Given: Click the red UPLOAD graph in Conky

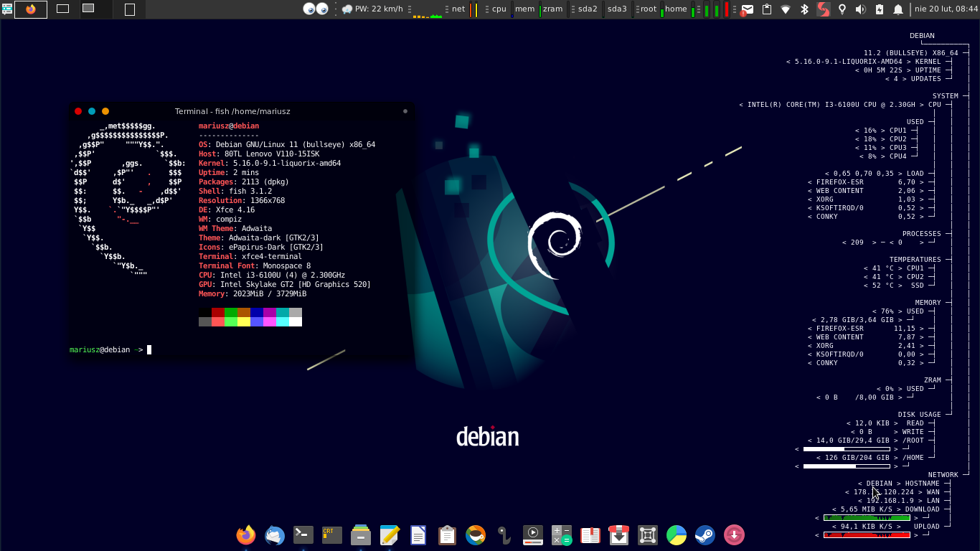Looking at the screenshot, I should [867, 535].
